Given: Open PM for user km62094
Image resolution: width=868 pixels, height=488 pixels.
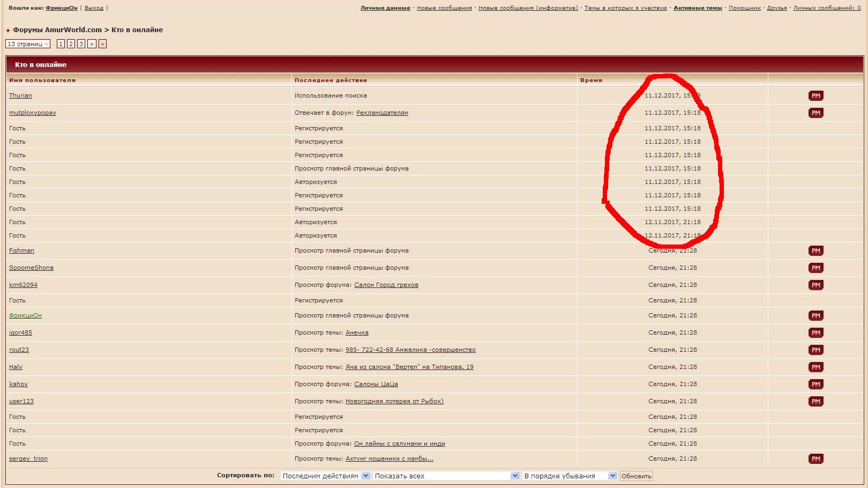Looking at the screenshot, I should (x=815, y=285).
